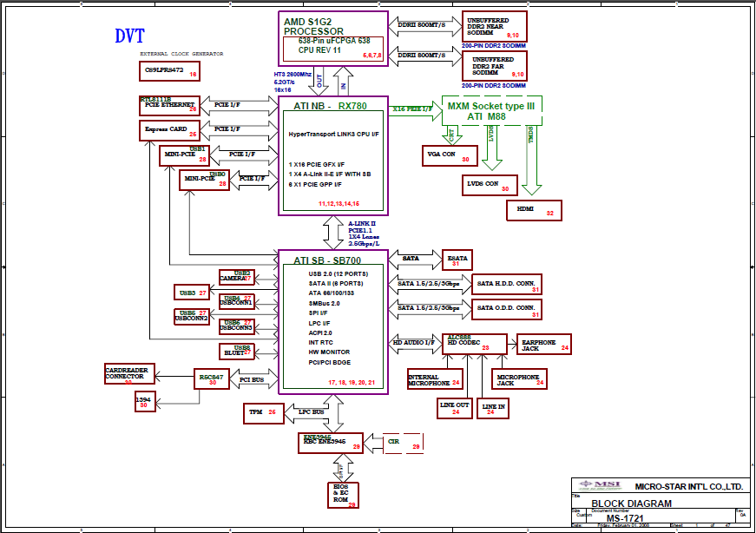
Task: Click the LPC BUS arrow label
Action: [311, 412]
